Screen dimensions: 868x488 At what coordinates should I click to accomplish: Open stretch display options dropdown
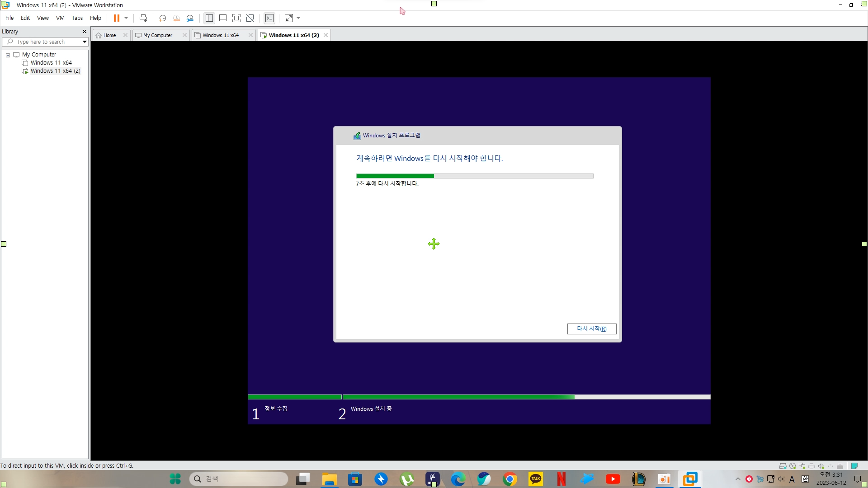[x=298, y=18]
